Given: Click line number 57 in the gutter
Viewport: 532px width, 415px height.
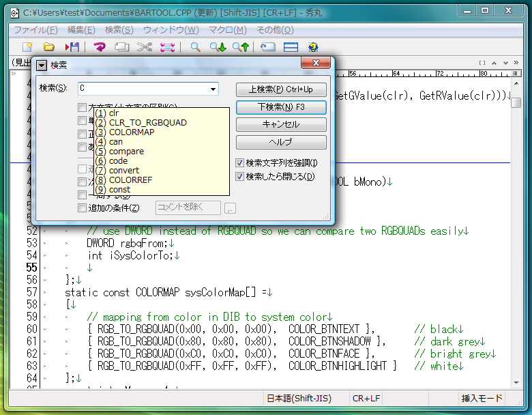Looking at the screenshot, I should [32, 292].
